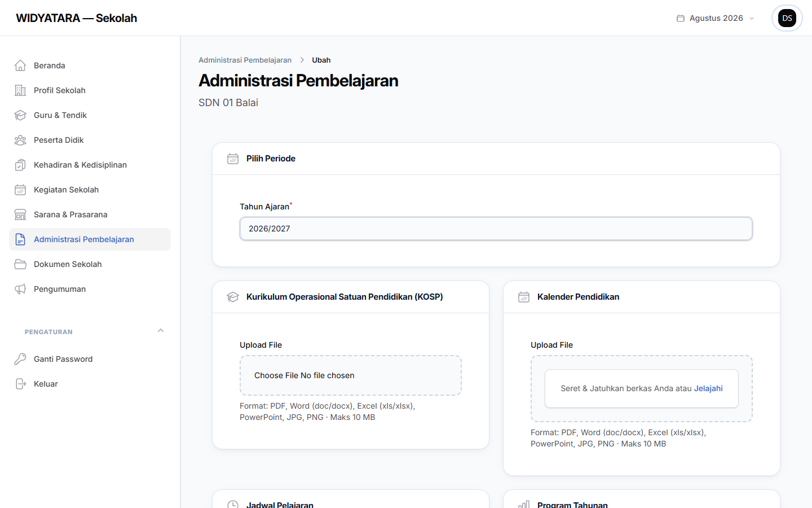
Task: Open Dokumen Sekolah menu item
Action: [90, 264]
